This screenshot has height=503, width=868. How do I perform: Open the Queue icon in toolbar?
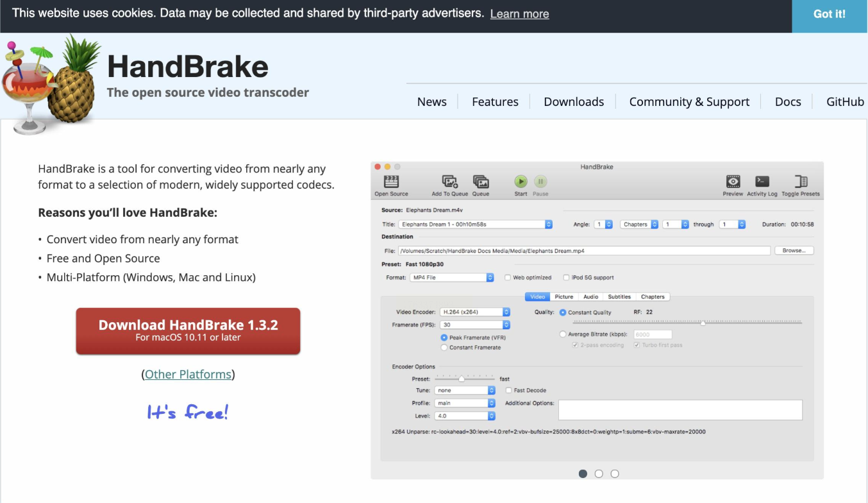click(x=481, y=182)
